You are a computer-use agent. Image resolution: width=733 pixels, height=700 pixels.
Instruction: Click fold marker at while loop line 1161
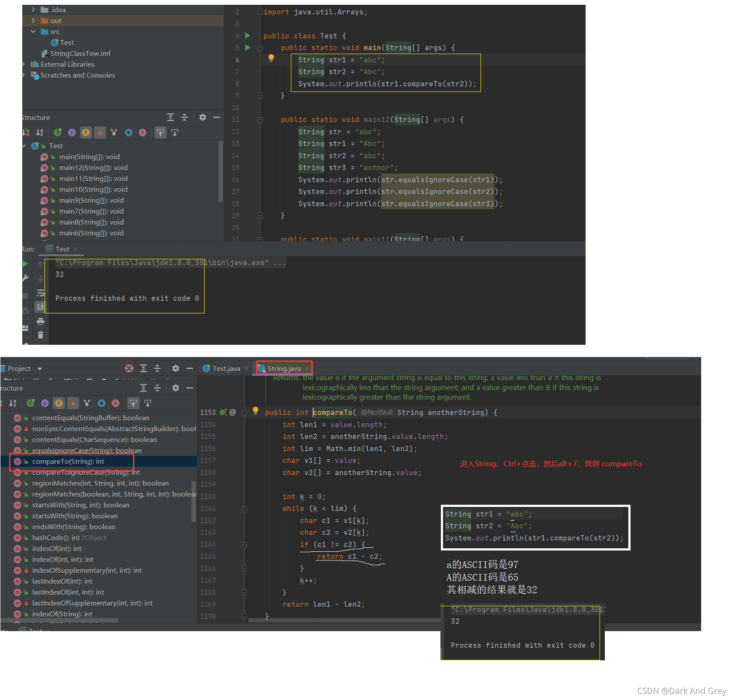tap(245, 509)
